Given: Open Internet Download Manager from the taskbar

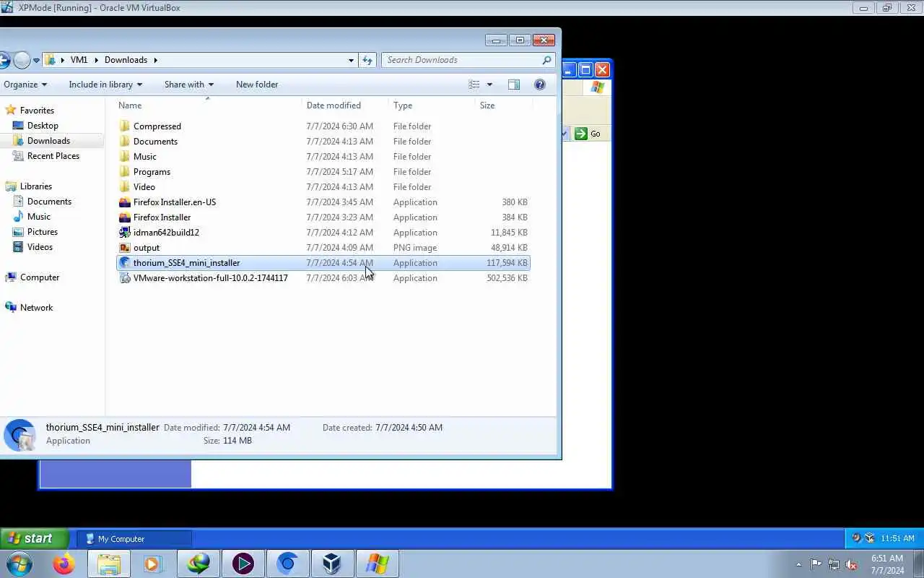Looking at the screenshot, I should click(199, 564).
